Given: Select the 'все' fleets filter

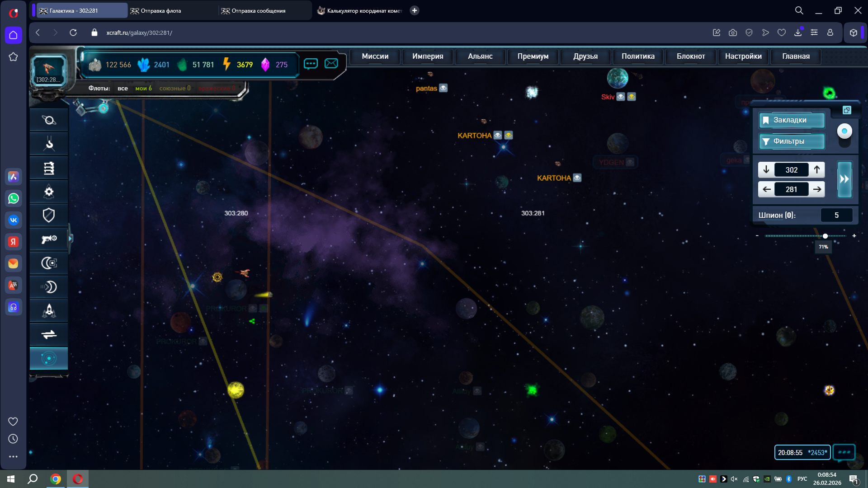Looking at the screenshot, I should point(123,88).
